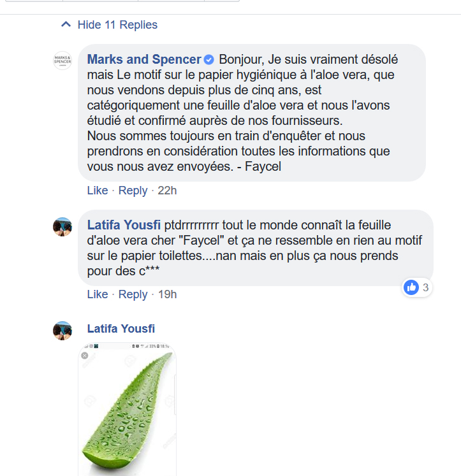This screenshot has height=476, width=461.
Task: Click the Hide 11 Replies link
Action: pos(117,25)
